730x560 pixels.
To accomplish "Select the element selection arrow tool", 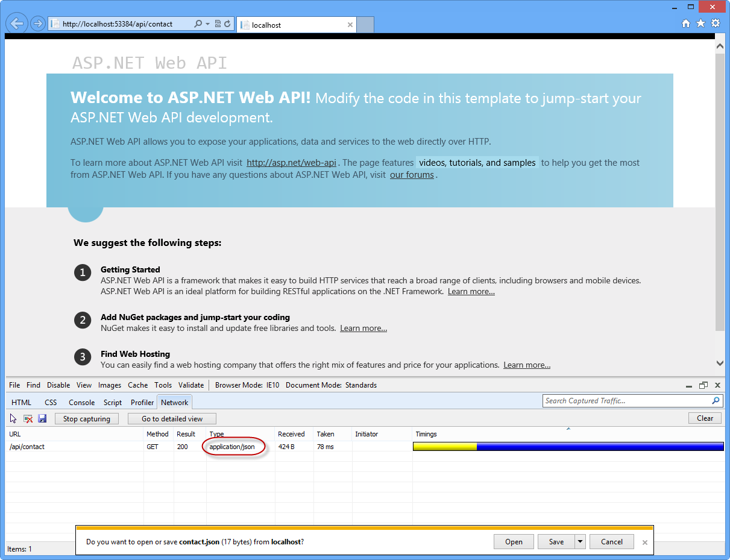I will click(12, 418).
